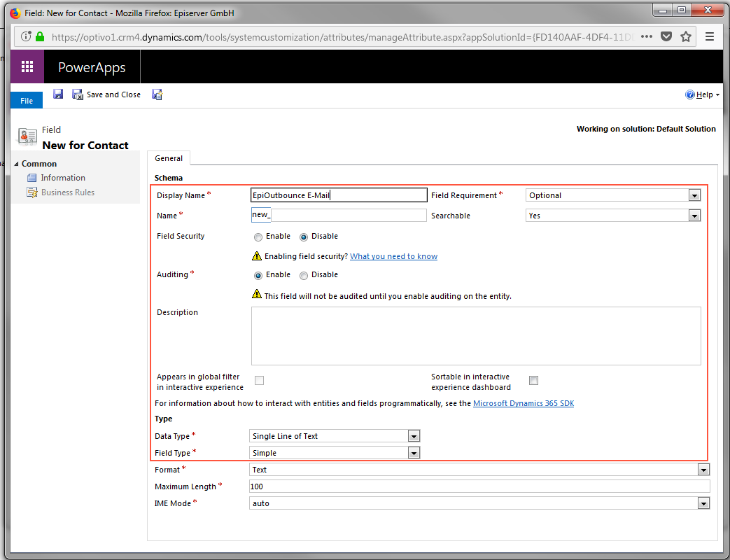Click the Save floppy disk icon

click(57, 94)
